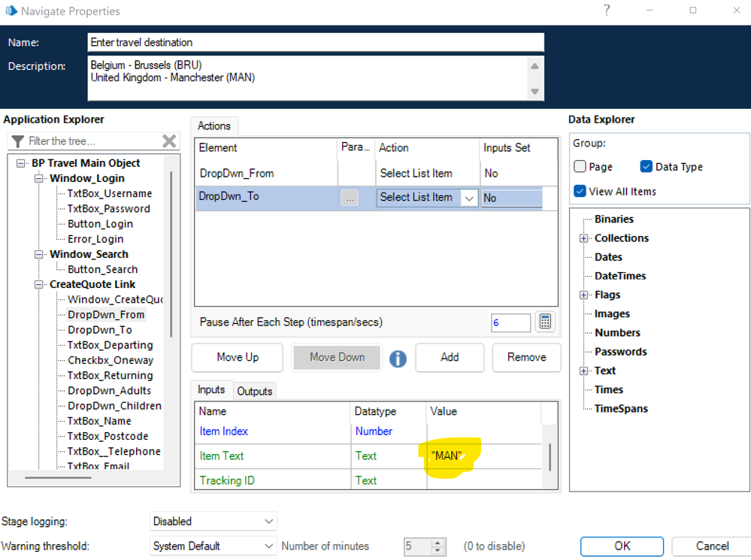Click the help question mark icon
751x560 pixels.
(x=607, y=11)
